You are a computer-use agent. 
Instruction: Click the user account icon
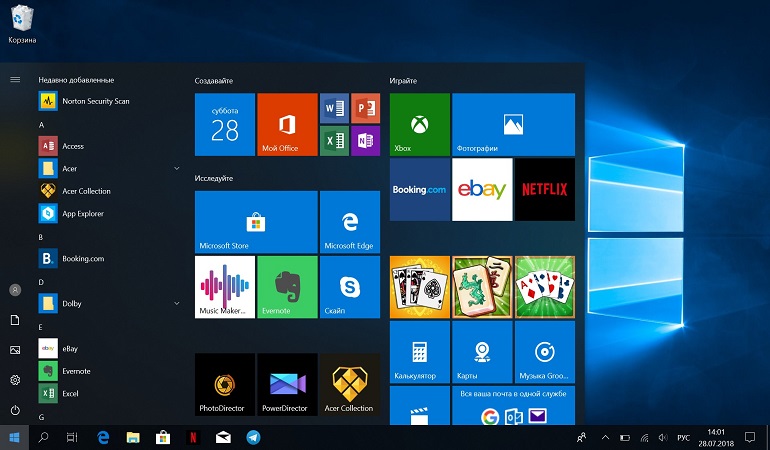coord(15,290)
